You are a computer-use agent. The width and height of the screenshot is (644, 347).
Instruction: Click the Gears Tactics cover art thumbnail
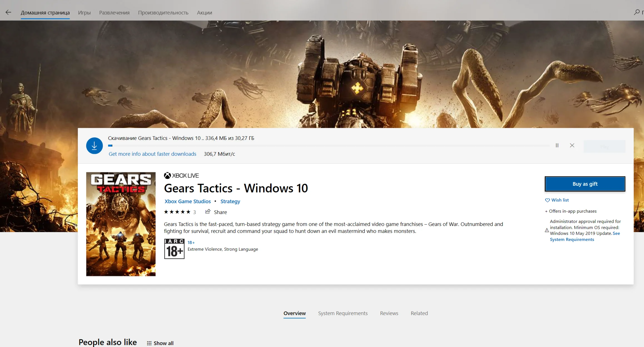pyautogui.click(x=121, y=224)
